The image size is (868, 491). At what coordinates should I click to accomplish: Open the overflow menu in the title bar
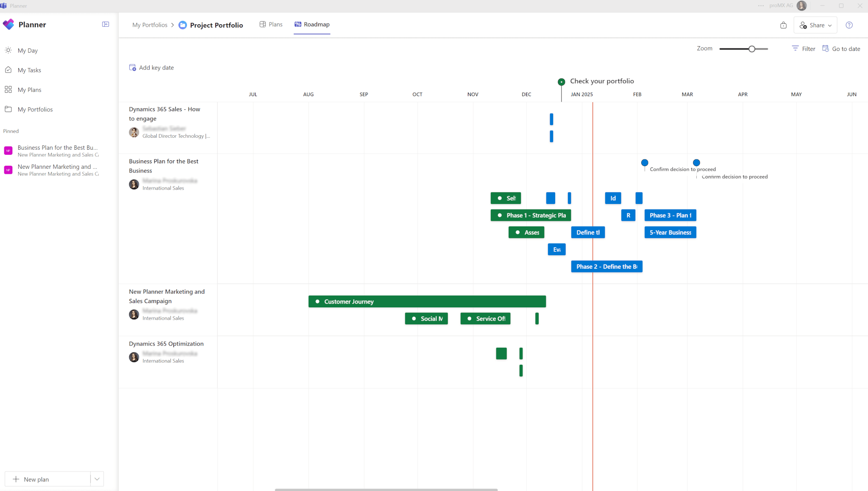tap(760, 6)
